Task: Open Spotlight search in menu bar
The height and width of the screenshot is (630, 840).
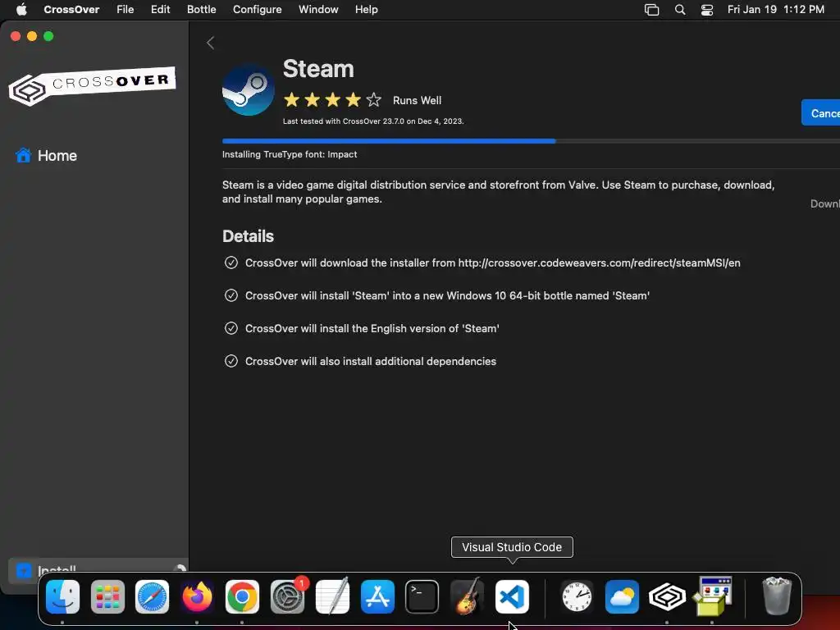Action: pyautogui.click(x=680, y=10)
